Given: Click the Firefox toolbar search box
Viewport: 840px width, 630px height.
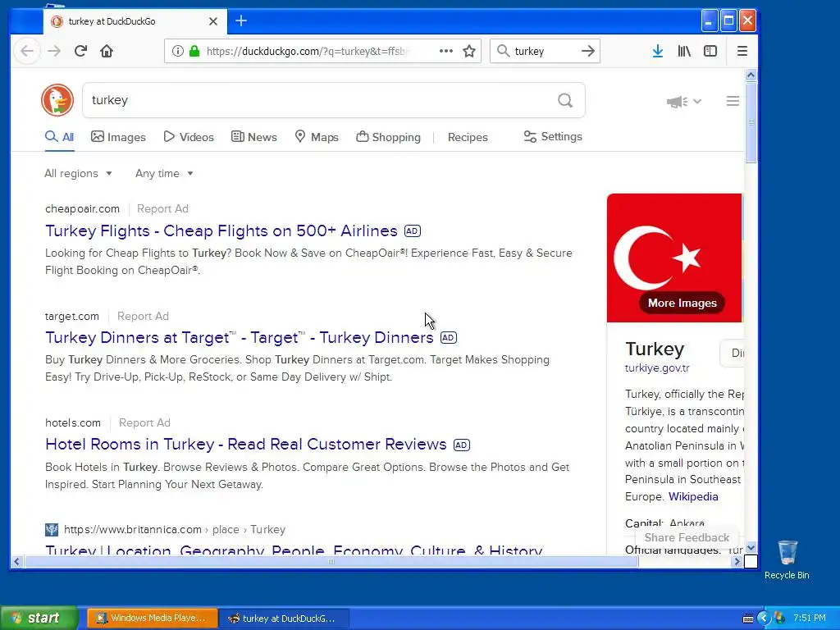Looking at the screenshot, I should coord(545,51).
